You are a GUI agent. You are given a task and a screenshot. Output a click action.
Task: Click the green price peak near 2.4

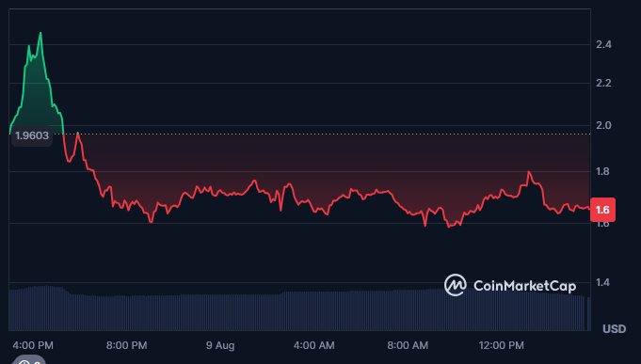[x=40, y=33]
